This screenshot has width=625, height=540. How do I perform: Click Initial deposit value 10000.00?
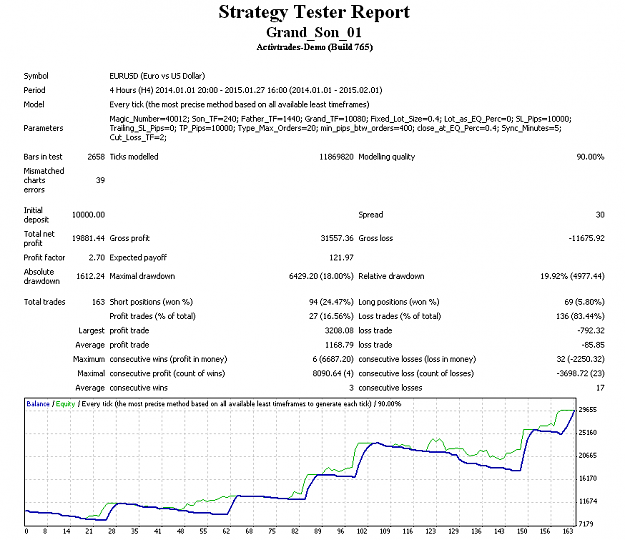[x=88, y=215]
